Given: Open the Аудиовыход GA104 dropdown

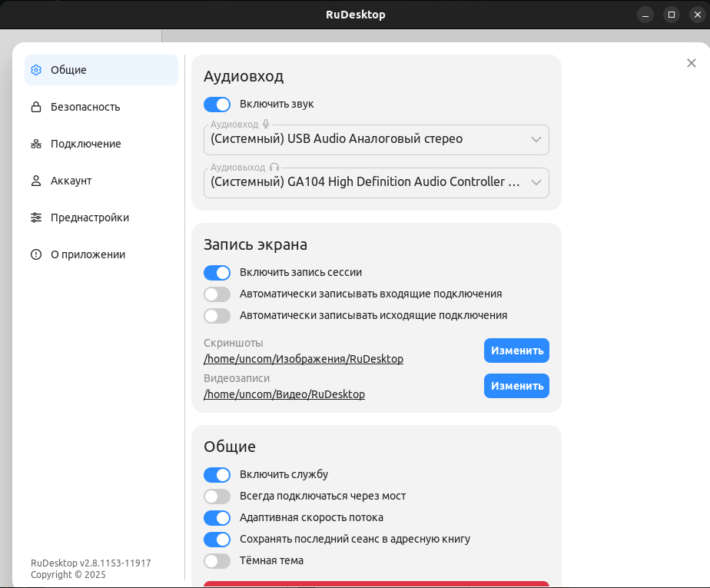Looking at the screenshot, I should point(377,183).
